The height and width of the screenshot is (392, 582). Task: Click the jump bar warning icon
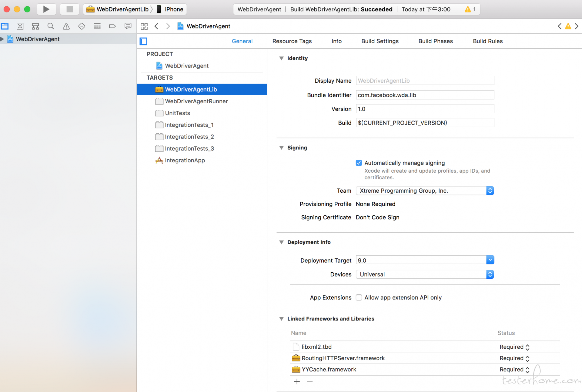pos(568,26)
